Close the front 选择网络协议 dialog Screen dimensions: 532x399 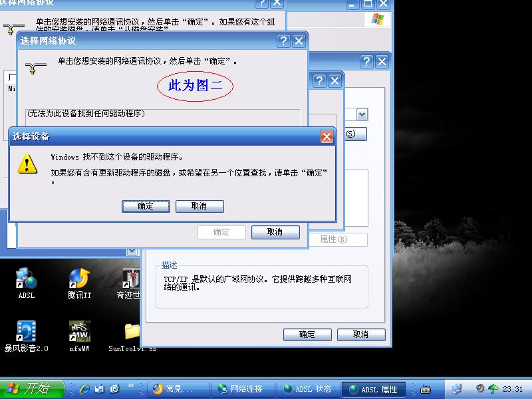299,41
